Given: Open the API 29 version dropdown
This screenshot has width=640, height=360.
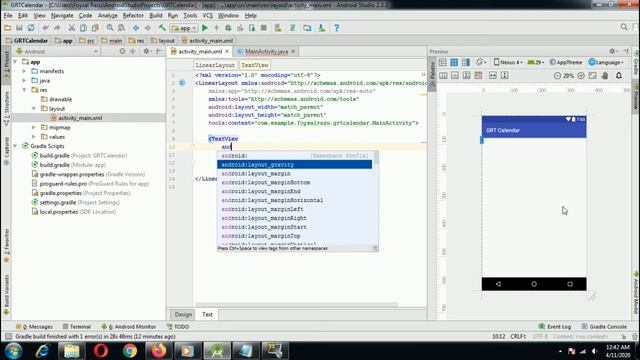Looking at the screenshot, I should coord(536,62).
